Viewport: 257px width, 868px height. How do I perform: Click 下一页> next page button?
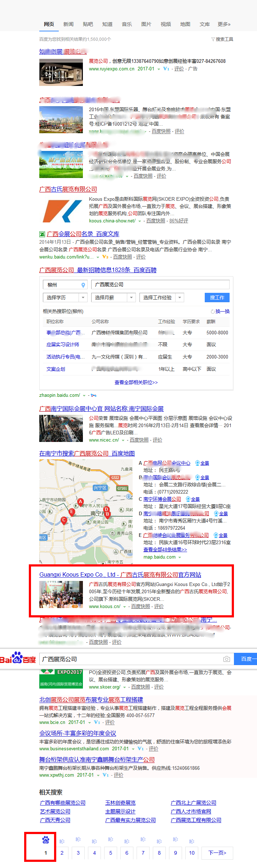tap(217, 852)
